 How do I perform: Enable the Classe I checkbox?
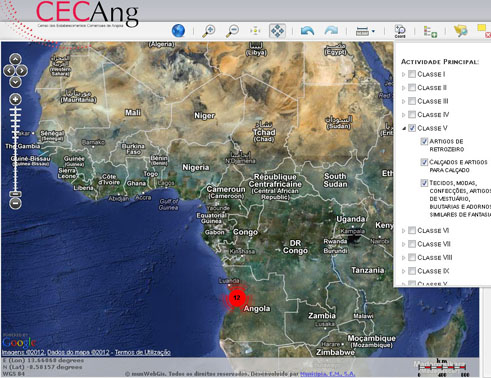[x=412, y=74]
